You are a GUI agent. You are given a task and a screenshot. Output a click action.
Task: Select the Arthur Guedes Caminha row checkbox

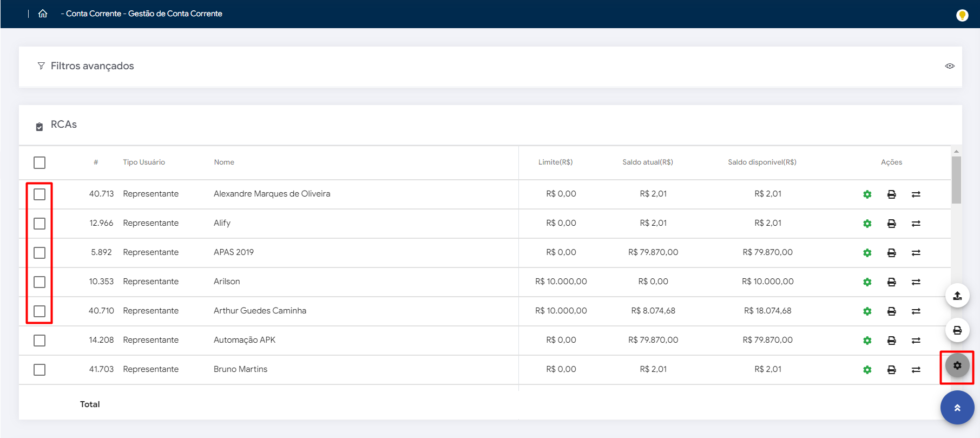tap(40, 311)
